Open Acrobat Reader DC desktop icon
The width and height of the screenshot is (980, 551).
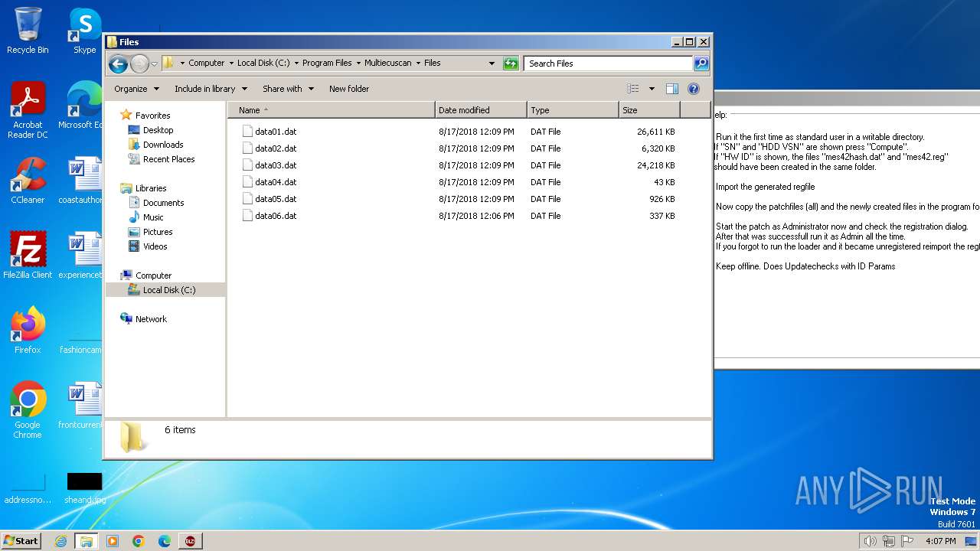point(28,111)
